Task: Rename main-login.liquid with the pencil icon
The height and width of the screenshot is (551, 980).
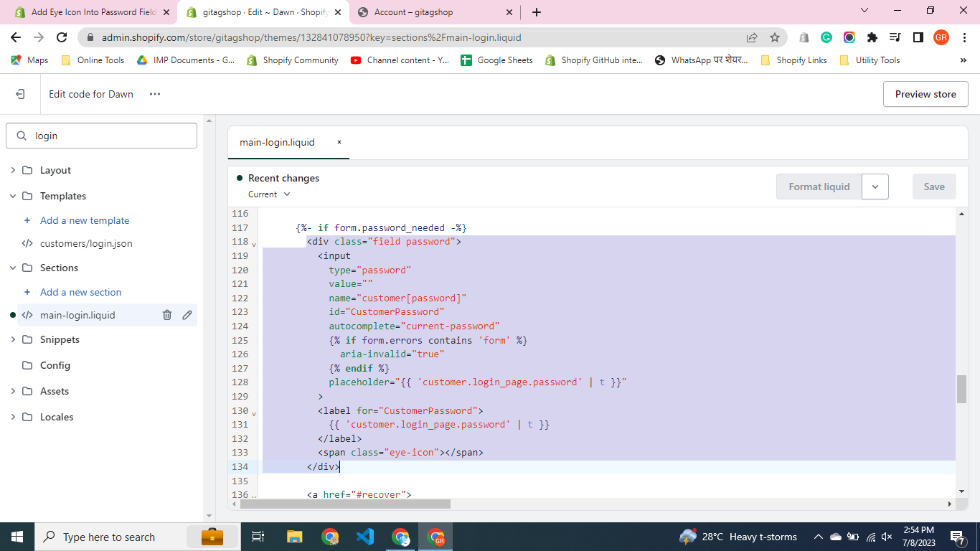Action: pyautogui.click(x=187, y=315)
